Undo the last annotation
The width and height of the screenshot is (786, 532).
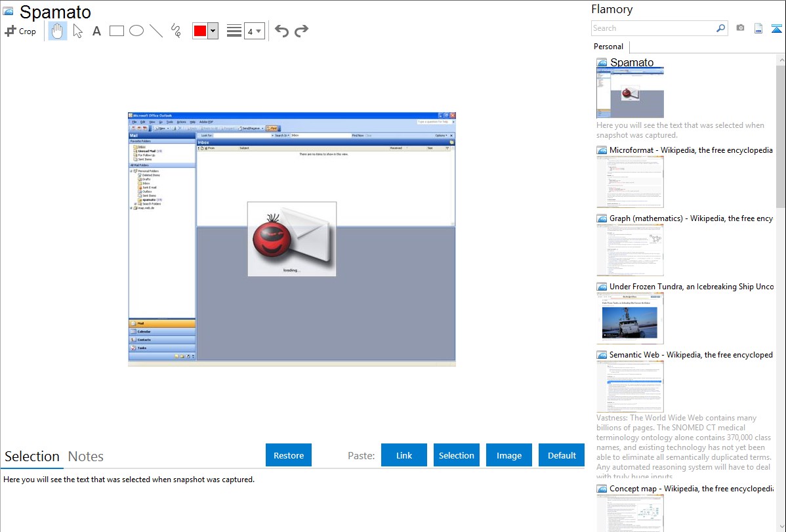click(281, 31)
